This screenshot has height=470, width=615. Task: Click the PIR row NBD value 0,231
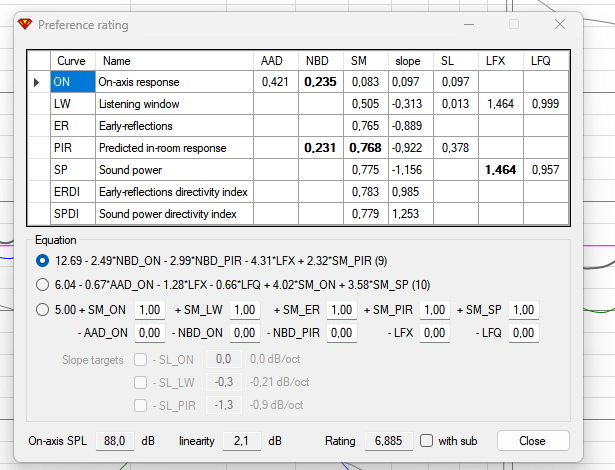[321, 148]
